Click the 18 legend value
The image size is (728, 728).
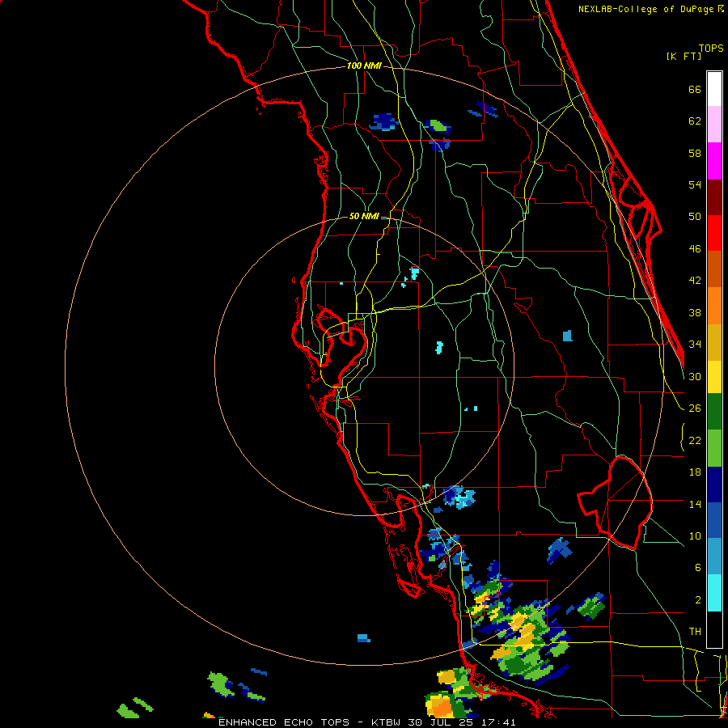point(695,472)
